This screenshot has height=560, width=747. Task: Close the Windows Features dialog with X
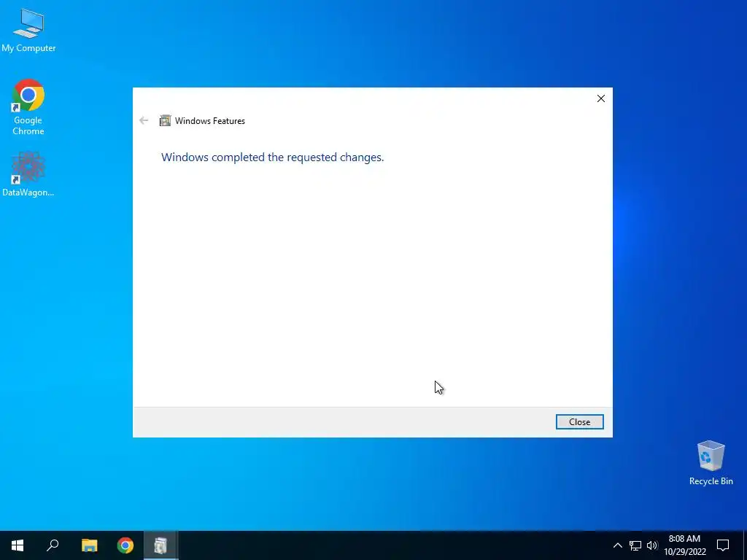click(x=601, y=98)
